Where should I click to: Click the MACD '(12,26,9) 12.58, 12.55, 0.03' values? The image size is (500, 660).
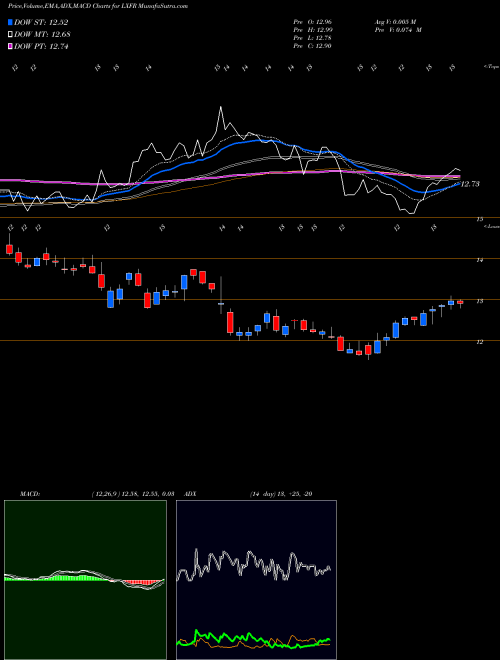133,494
